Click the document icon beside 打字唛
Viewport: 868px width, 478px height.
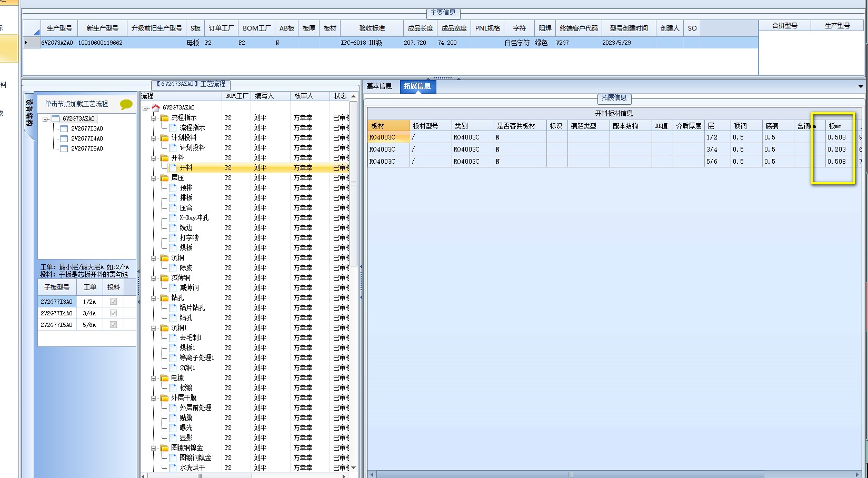tap(173, 237)
